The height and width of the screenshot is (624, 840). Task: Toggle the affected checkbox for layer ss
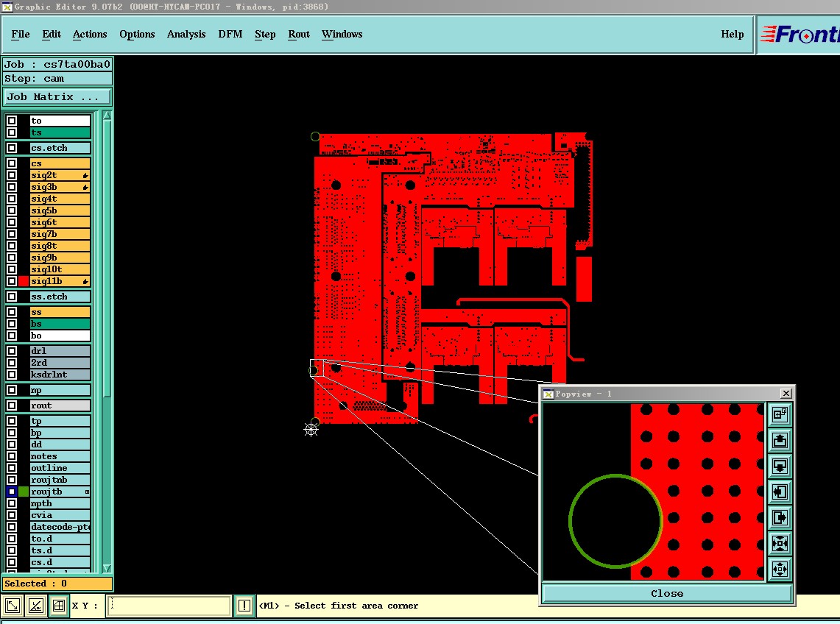12,312
